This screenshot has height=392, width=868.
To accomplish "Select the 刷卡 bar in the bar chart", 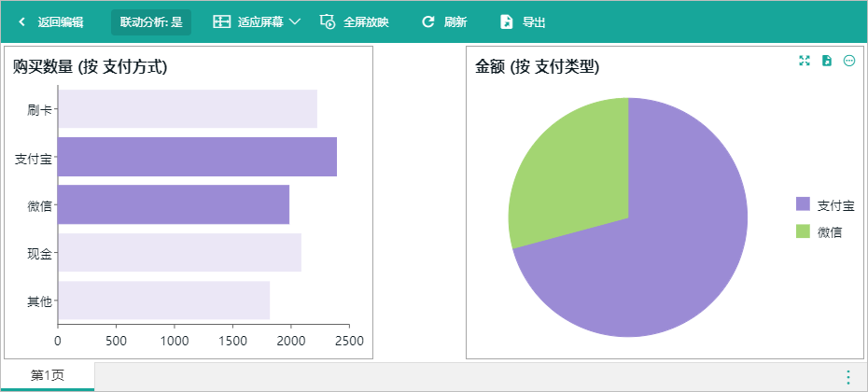I will pyautogui.click(x=188, y=109).
